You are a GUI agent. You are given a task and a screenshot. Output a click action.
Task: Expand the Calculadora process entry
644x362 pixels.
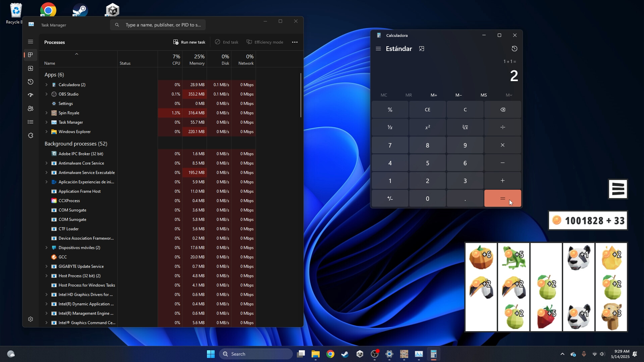click(x=46, y=84)
